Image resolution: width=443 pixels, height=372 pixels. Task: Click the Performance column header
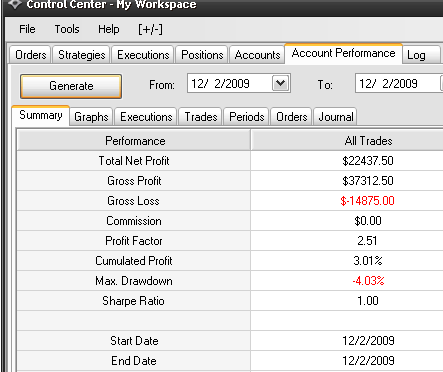[134, 140]
